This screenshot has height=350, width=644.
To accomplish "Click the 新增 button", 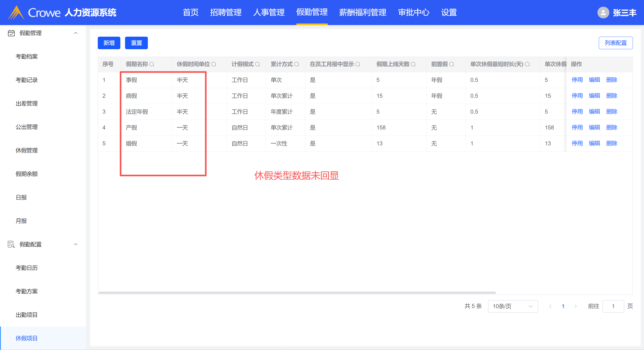I will click(x=109, y=43).
